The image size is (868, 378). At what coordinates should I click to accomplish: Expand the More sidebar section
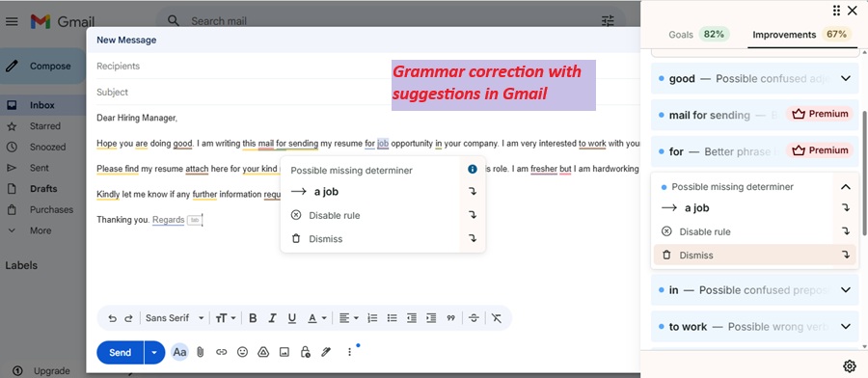[40, 230]
